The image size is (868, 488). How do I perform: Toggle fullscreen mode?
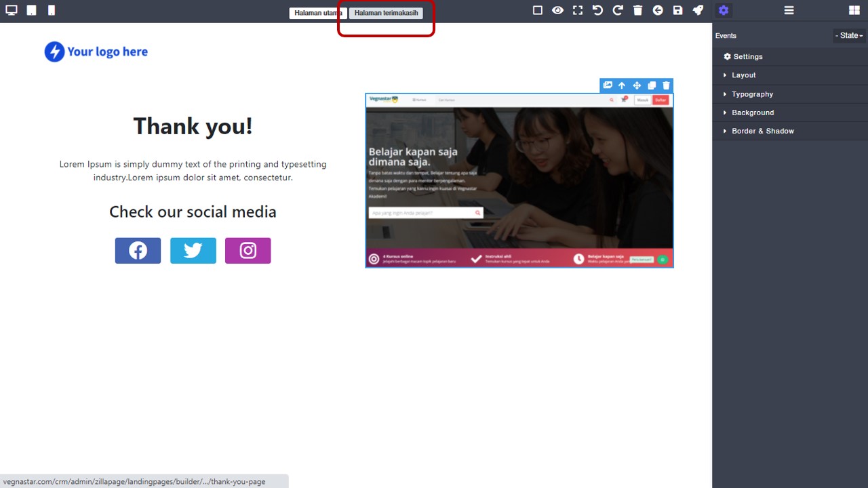point(578,10)
